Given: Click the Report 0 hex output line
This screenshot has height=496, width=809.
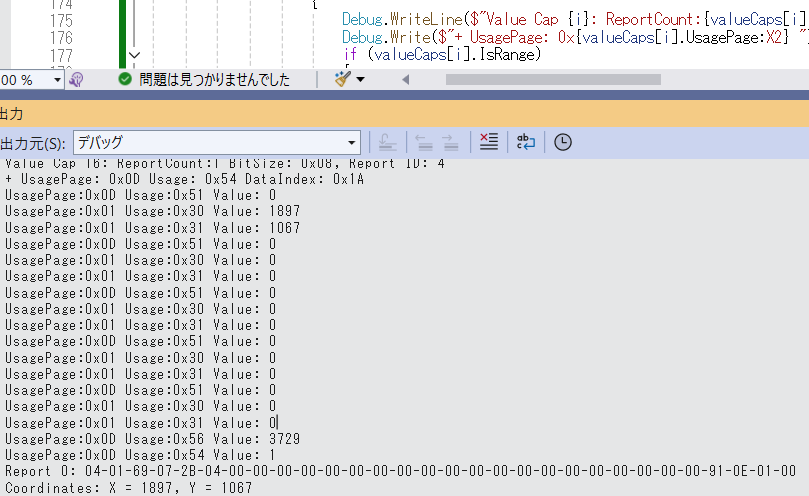Looking at the screenshot, I should pos(400,471).
